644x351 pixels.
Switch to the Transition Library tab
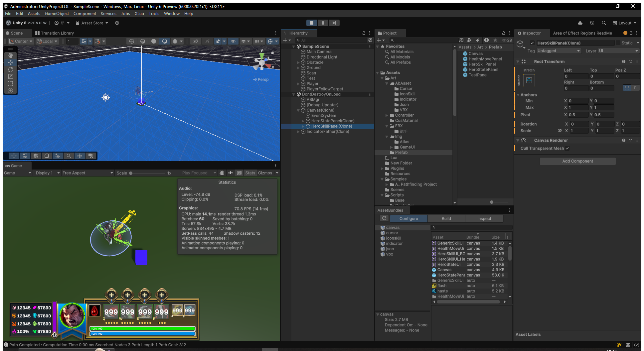pyautogui.click(x=55, y=33)
